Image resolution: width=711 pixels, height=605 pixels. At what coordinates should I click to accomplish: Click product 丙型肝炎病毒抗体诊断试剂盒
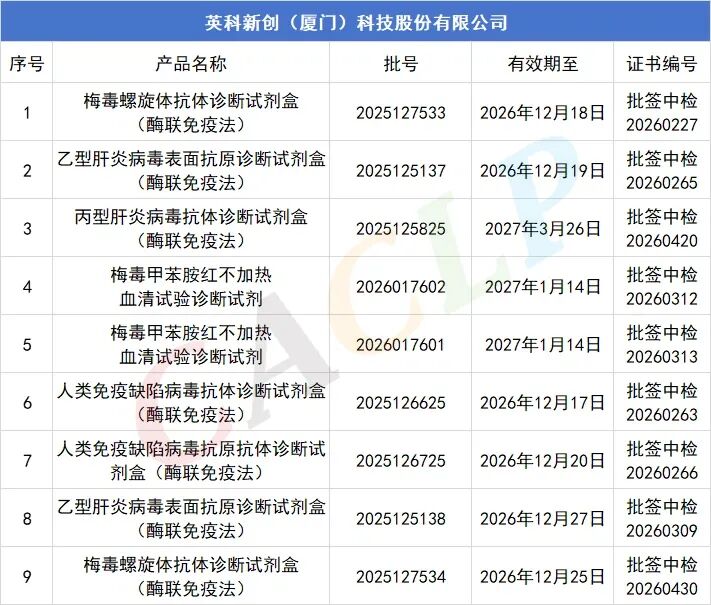[191, 229]
